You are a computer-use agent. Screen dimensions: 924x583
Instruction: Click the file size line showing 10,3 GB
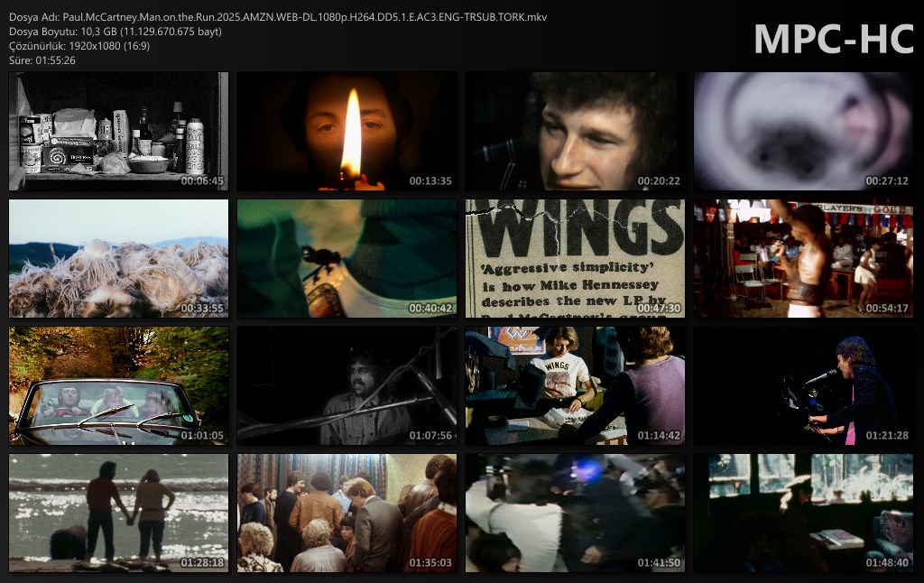point(115,32)
